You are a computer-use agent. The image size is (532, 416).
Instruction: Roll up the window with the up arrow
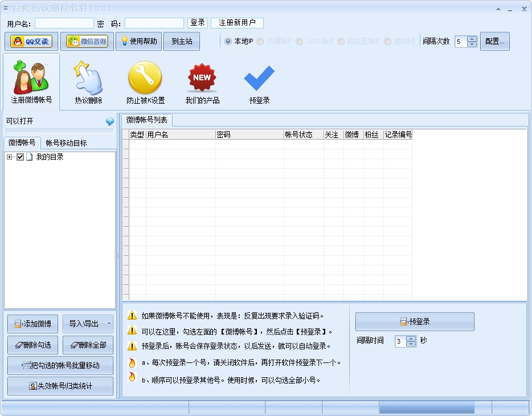click(x=498, y=9)
